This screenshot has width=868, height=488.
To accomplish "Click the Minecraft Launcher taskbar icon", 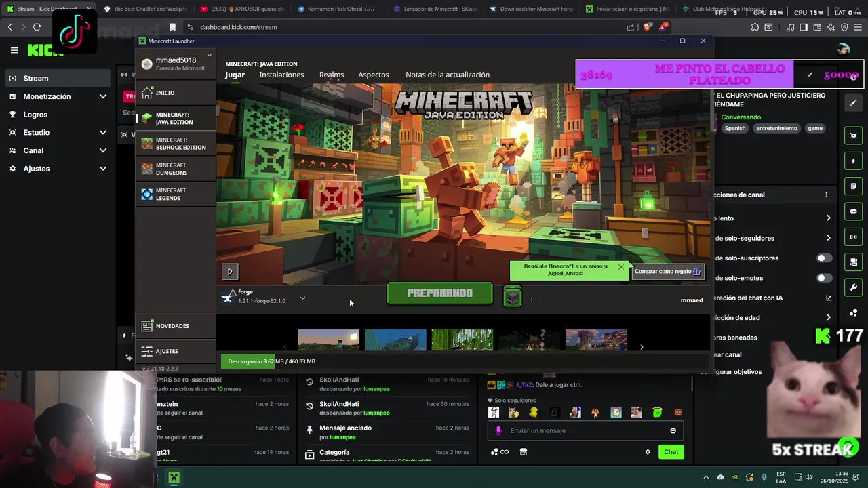I will click(x=174, y=477).
